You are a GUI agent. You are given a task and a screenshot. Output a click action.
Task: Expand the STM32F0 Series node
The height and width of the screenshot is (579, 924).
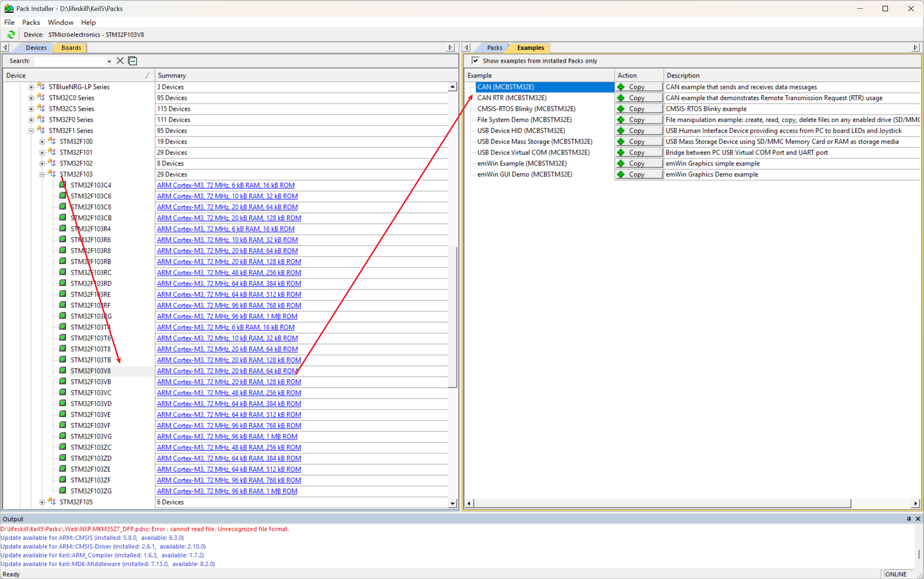click(x=31, y=120)
